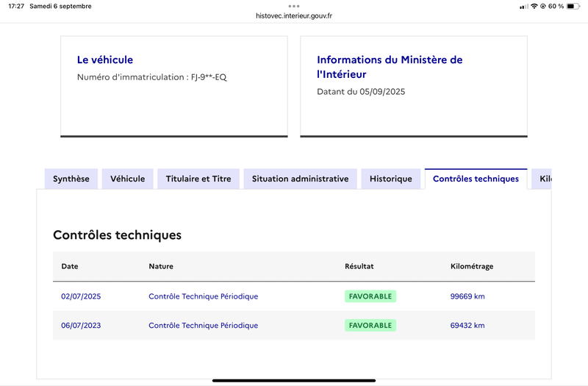Tap the histovec.interieur.gouv.fr address bar
This screenshot has height=386, width=588.
click(293, 15)
